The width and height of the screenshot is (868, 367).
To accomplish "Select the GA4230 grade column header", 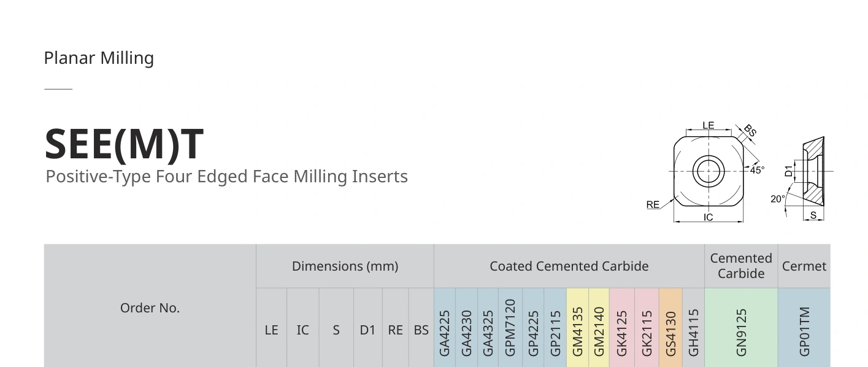I will click(466, 328).
